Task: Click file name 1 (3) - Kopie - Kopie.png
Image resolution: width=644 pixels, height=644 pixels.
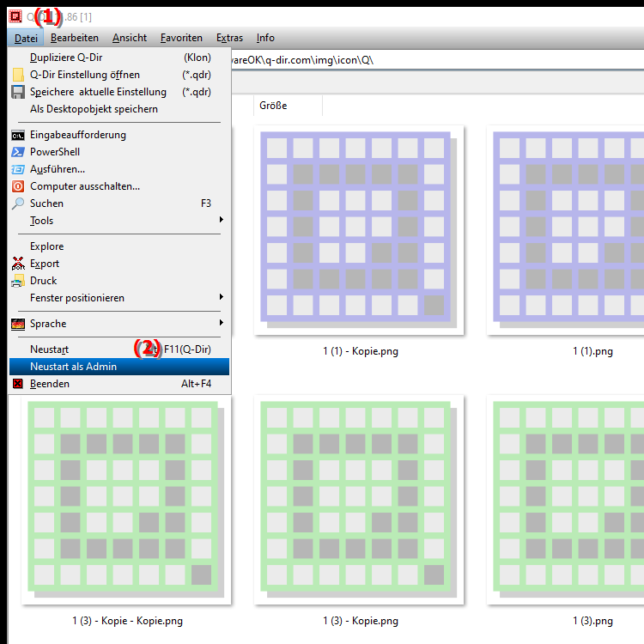Action: (x=127, y=621)
